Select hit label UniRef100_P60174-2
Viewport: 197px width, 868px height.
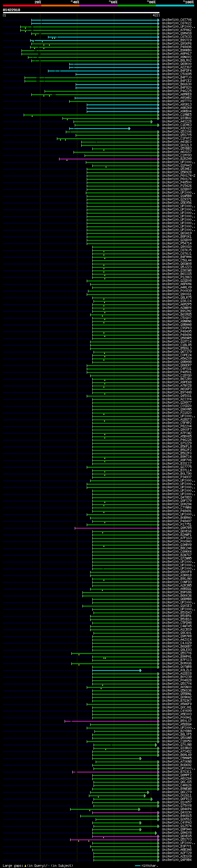[179, 176]
